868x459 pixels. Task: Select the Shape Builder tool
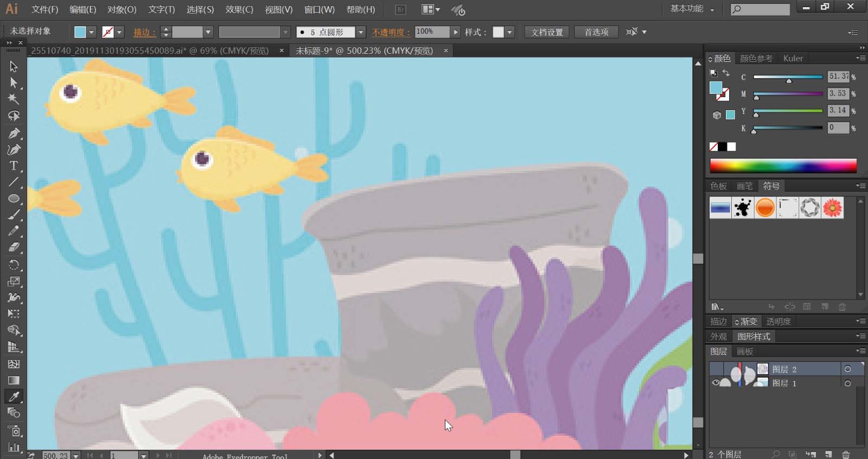[14, 330]
